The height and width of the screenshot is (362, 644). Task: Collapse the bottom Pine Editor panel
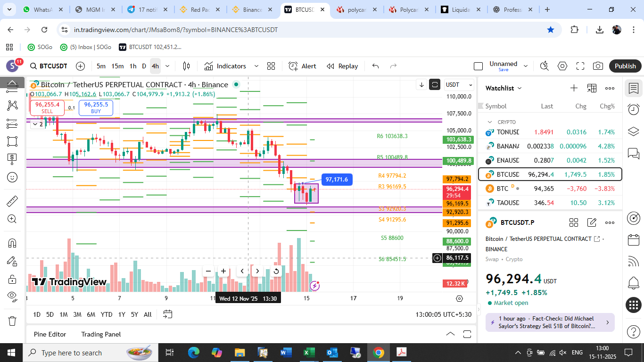(450, 334)
